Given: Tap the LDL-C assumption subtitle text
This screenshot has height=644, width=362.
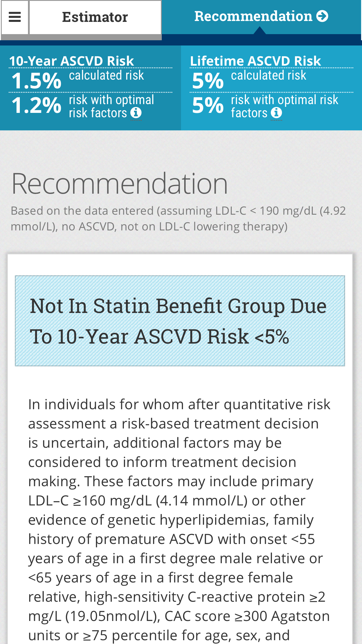Looking at the screenshot, I should 178,218.
